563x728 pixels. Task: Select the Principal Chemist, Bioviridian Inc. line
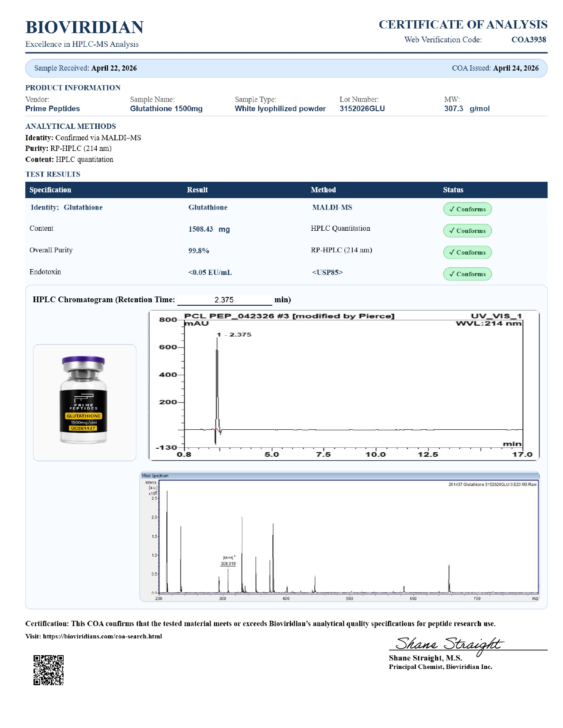click(441, 667)
